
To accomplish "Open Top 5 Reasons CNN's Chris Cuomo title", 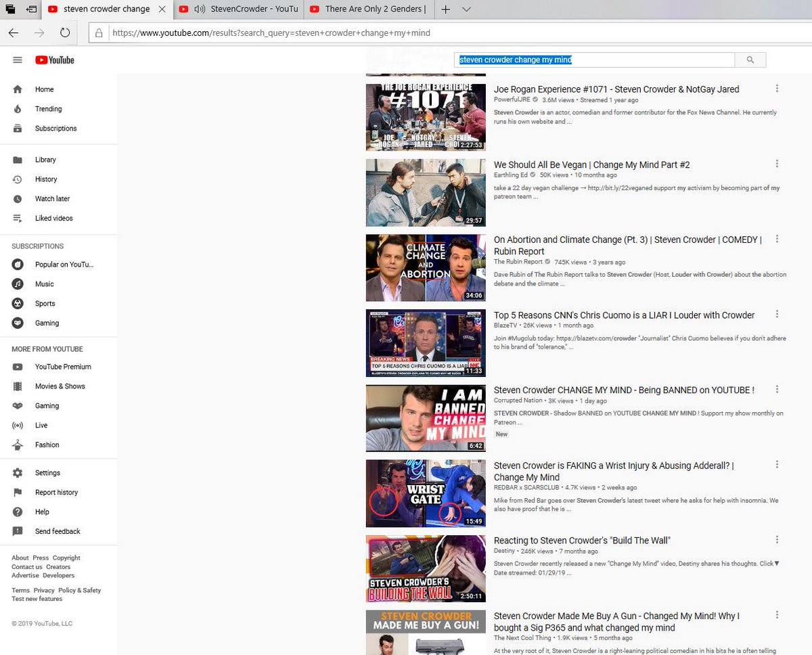I will click(624, 315).
